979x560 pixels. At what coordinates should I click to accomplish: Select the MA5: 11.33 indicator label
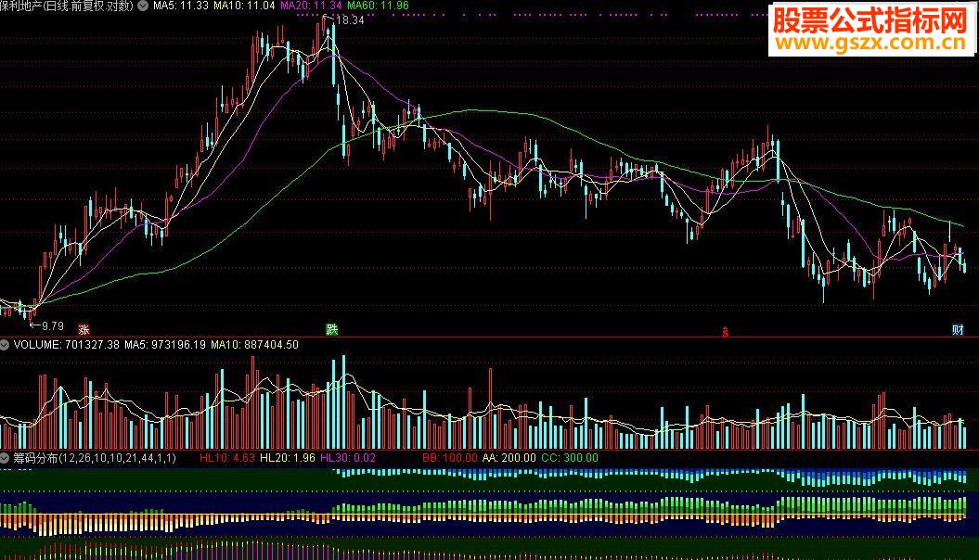[x=180, y=6]
